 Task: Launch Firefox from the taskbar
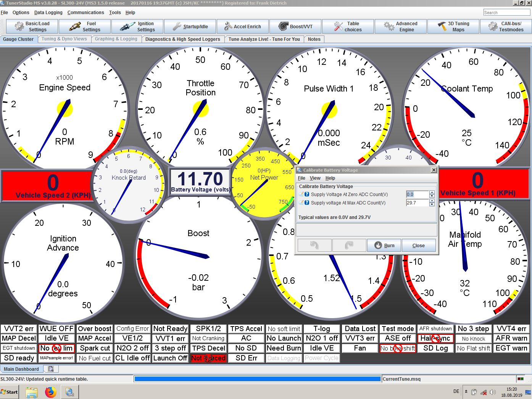click(50, 392)
